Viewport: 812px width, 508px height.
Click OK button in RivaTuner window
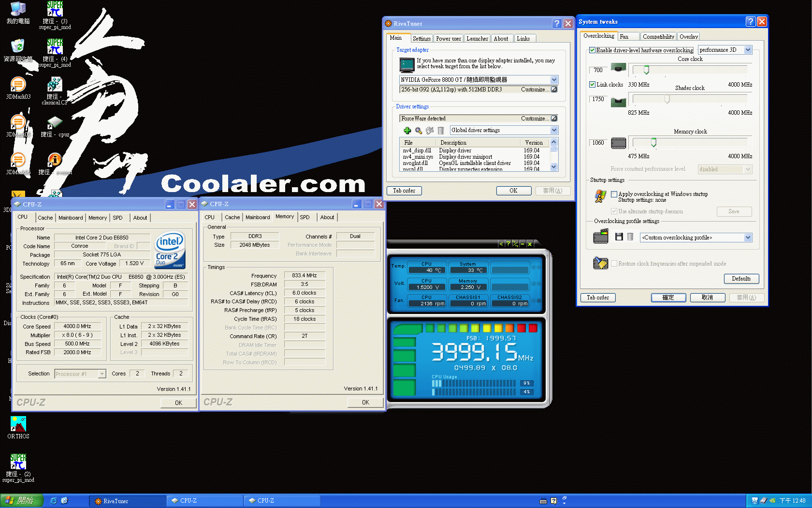[513, 191]
